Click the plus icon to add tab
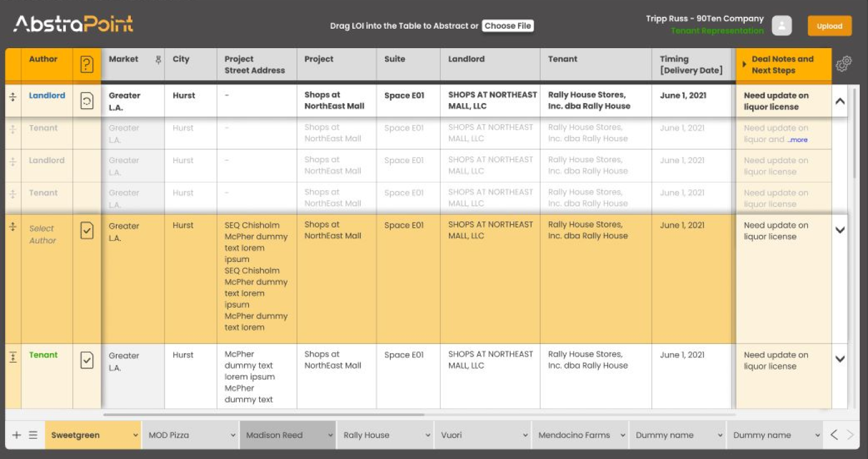 pos(17,435)
